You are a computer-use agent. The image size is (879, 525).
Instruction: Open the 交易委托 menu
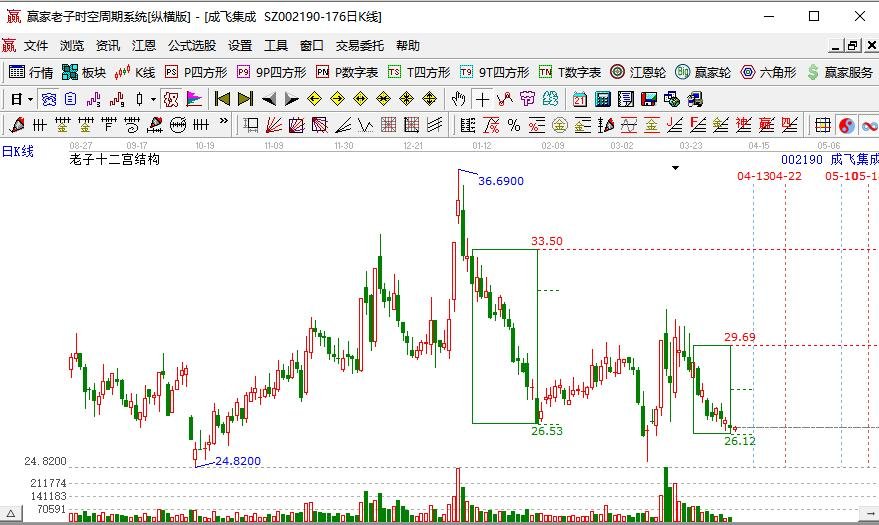point(359,45)
